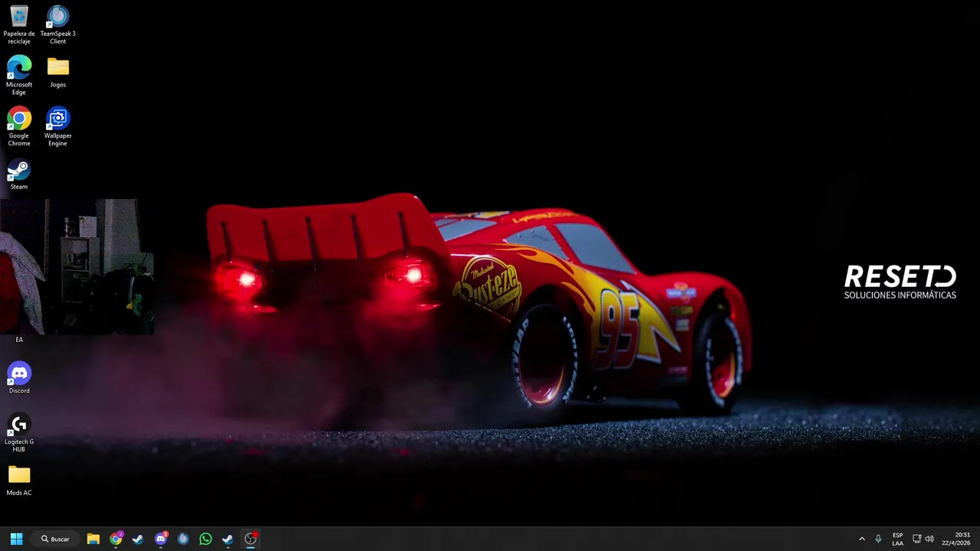Open File Explorer from the taskbar
The width and height of the screenshot is (980, 551).
click(x=93, y=539)
